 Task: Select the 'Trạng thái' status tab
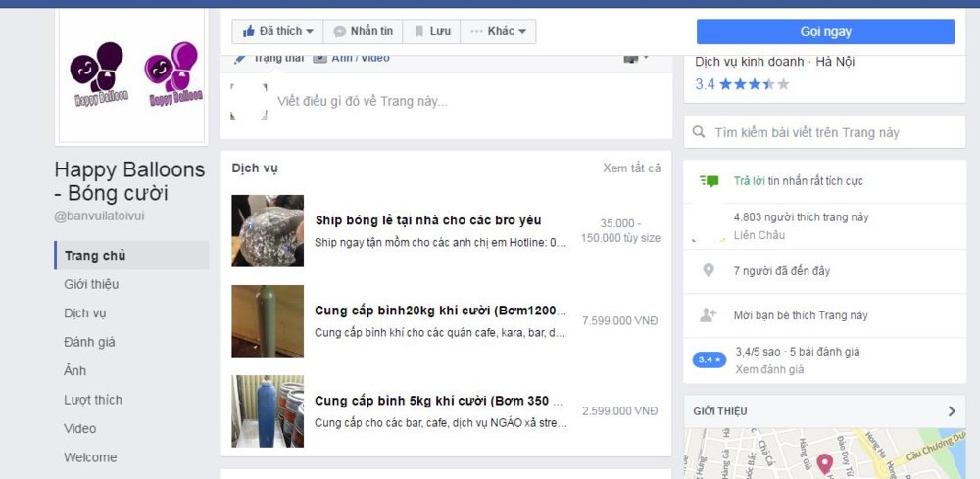tap(278, 58)
